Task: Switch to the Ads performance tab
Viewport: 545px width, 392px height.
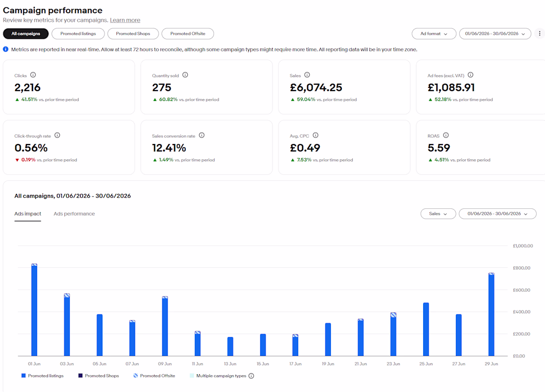Action: [x=74, y=214]
